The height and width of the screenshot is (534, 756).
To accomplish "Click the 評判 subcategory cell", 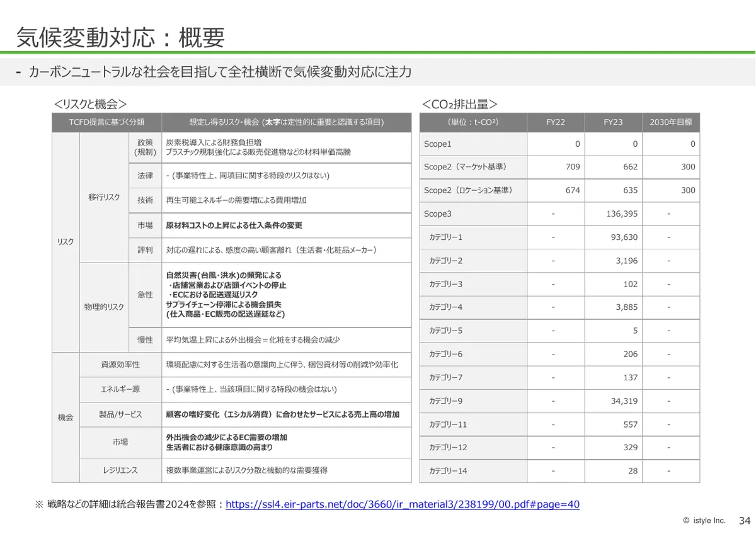I will 145,250.
